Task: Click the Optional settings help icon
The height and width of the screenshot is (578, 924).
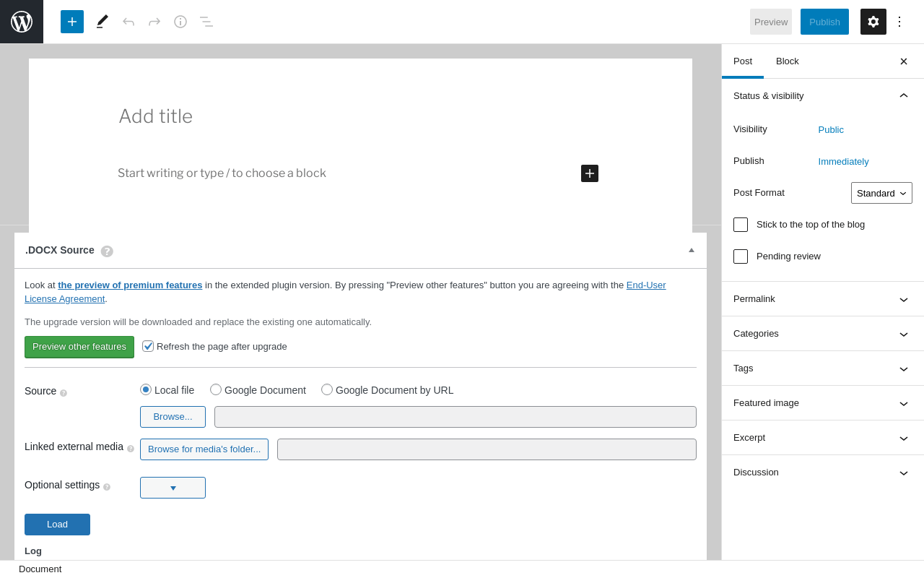Action: pyautogui.click(x=107, y=487)
